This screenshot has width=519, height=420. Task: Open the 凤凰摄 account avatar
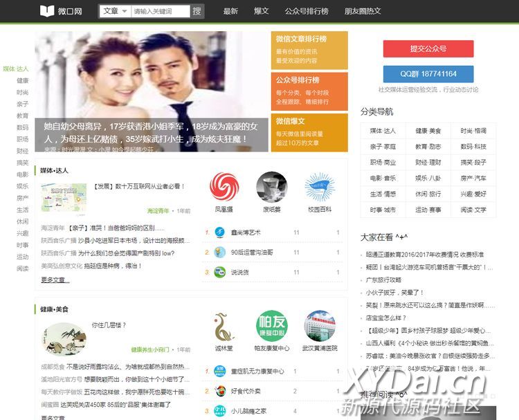(x=224, y=187)
